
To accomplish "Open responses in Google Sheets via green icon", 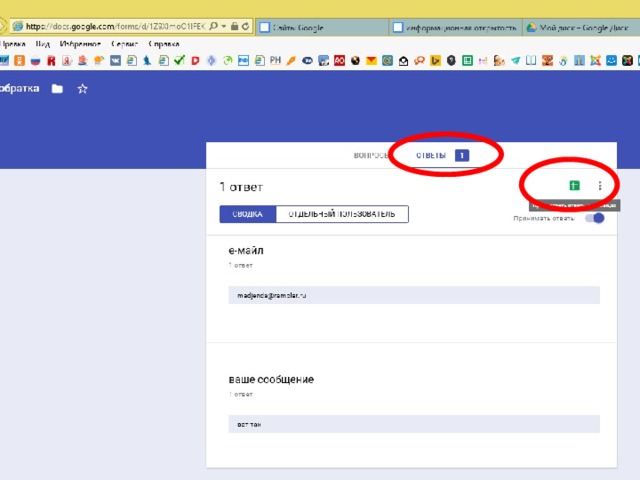I will [574, 186].
